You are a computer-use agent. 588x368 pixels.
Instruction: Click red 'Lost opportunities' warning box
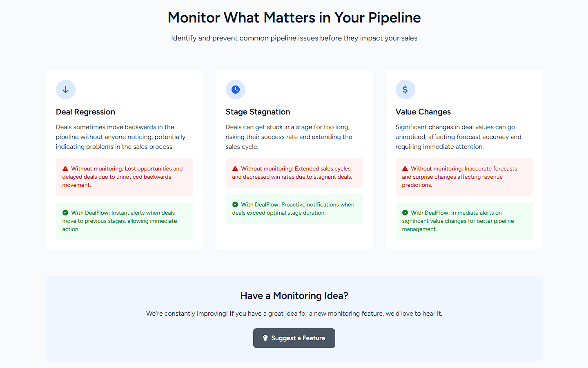point(125,177)
